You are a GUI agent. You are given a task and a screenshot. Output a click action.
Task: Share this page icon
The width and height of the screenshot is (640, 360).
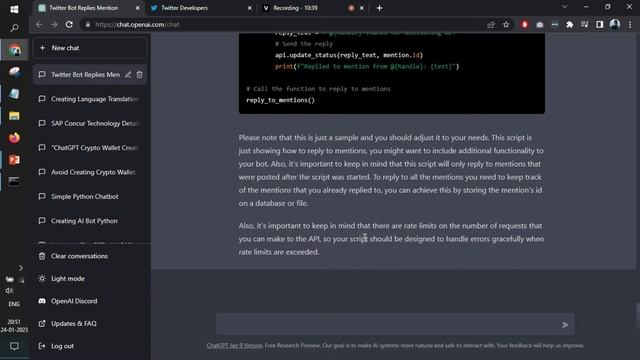(491, 24)
